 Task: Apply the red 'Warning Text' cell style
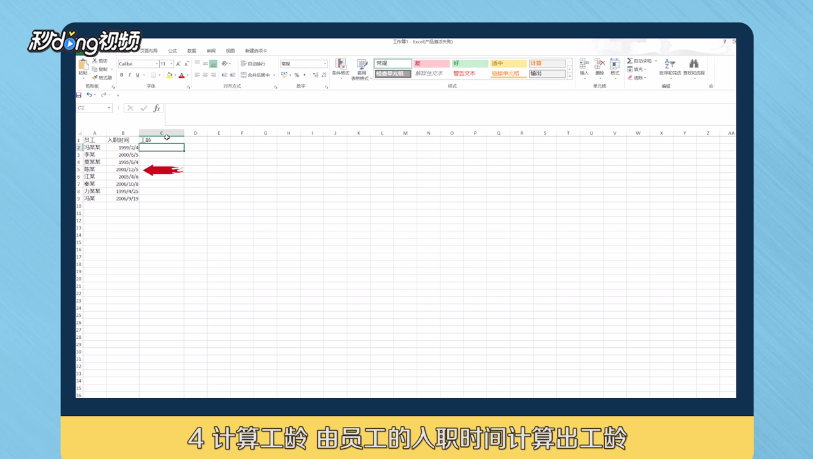pos(470,74)
